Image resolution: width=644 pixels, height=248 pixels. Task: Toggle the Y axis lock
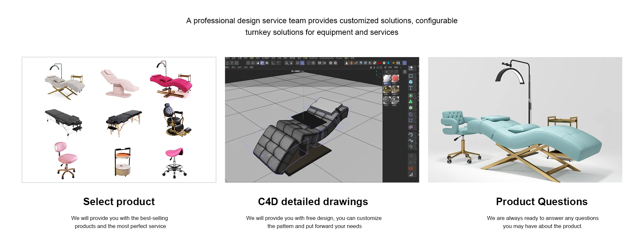tap(227, 63)
